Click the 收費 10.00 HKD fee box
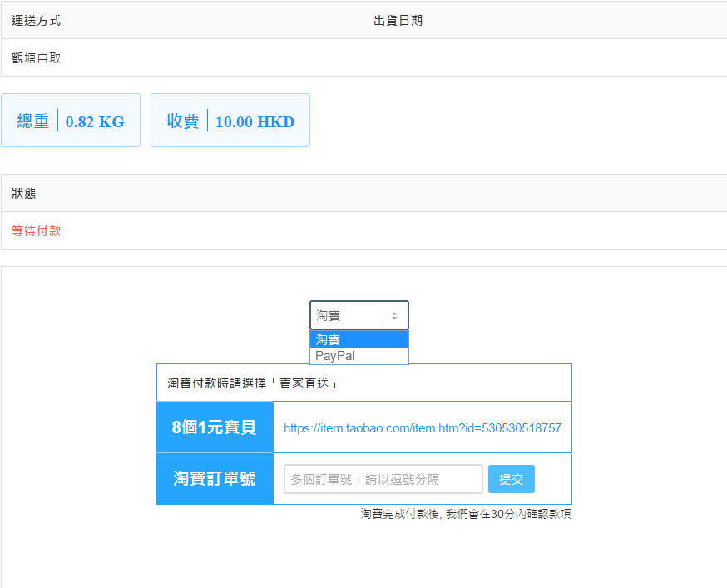Screen dimensions: 727x588 point(230,121)
